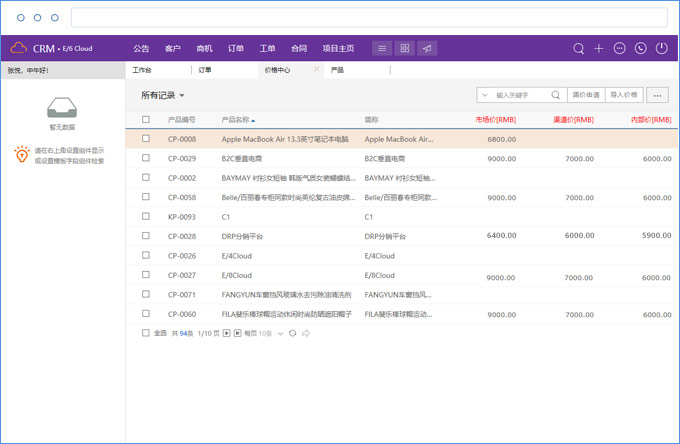
Task: Click the plus icon to add new
Action: click(x=599, y=48)
